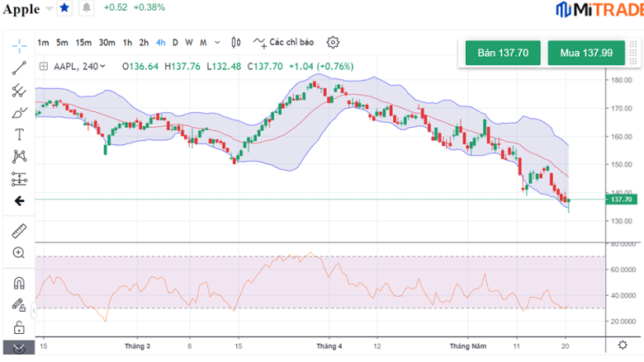Expand more timeframes chevron
Image resolution: width=644 pixels, height=362 pixels.
[217, 43]
